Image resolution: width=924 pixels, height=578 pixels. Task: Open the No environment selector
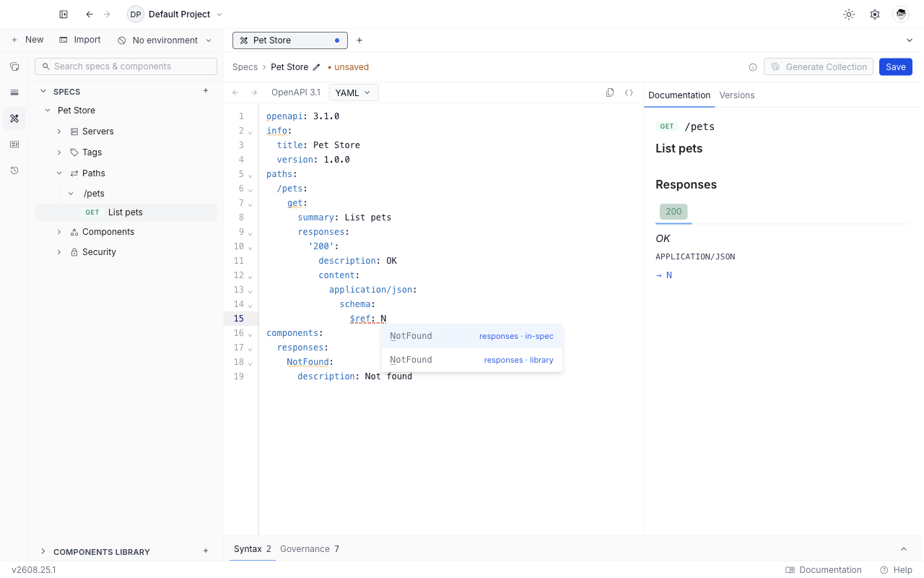click(x=165, y=40)
